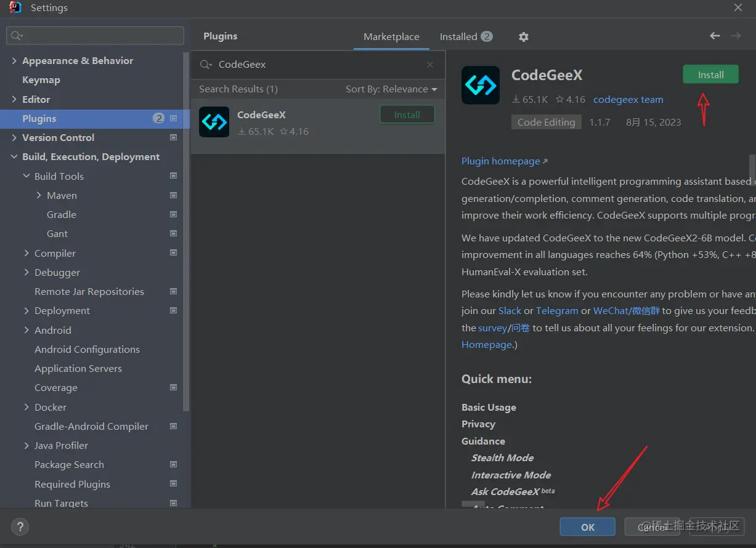Open the Slack link
Image resolution: width=756 pixels, height=548 pixels.
coord(510,311)
